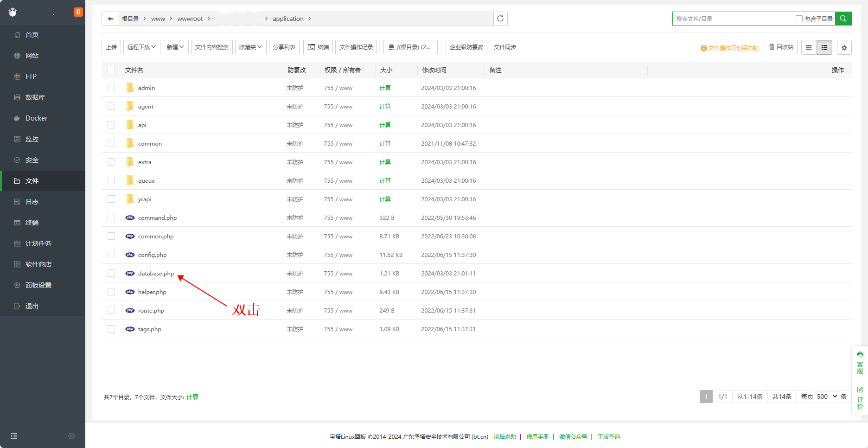The image size is (868, 448).
Task: Calculate size link for admin folder
Action: (x=385, y=88)
